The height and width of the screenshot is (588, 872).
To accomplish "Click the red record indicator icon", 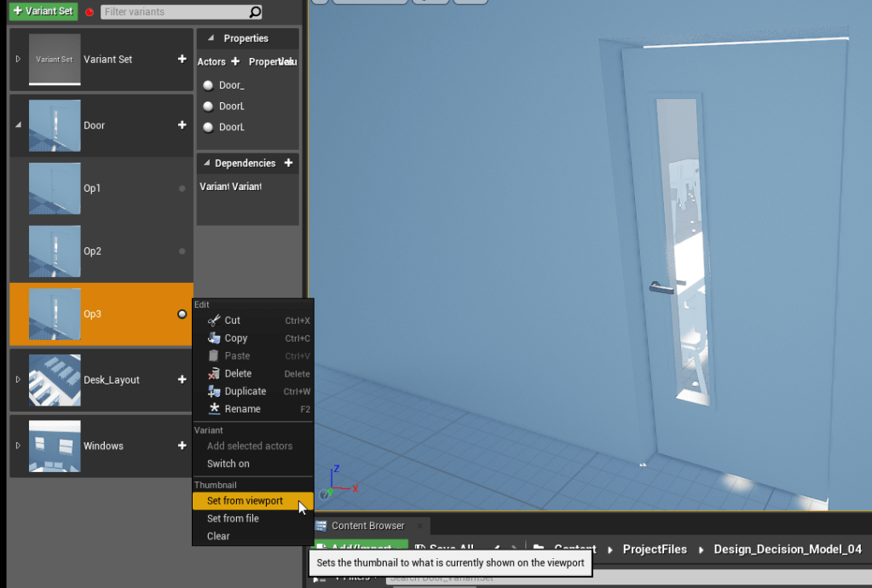I will coord(90,13).
